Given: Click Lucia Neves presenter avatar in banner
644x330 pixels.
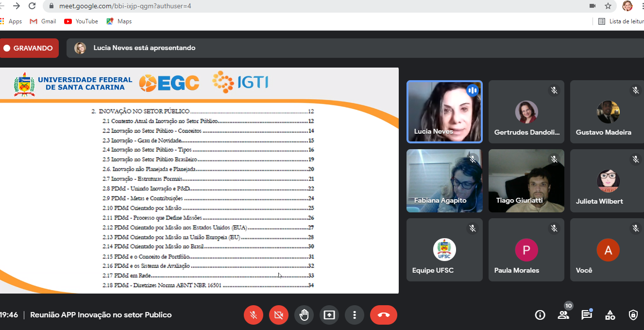Looking at the screenshot, I should tap(80, 48).
